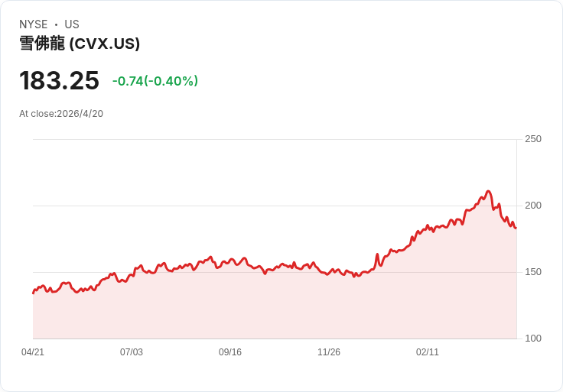Click the middle dot between NYSE and US
The image size is (563, 392).
click(56, 24)
